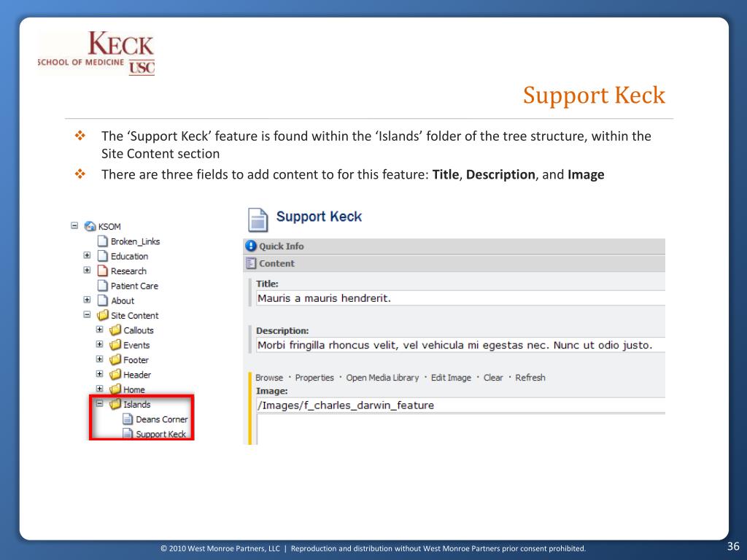Select the Education tree item
Screen dimensions: 747x560
tap(130, 256)
